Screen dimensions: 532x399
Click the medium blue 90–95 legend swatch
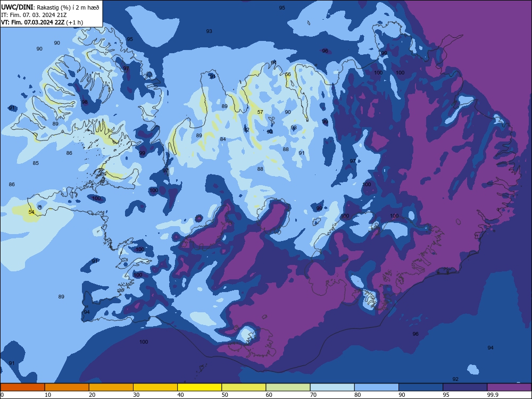(421, 387)
